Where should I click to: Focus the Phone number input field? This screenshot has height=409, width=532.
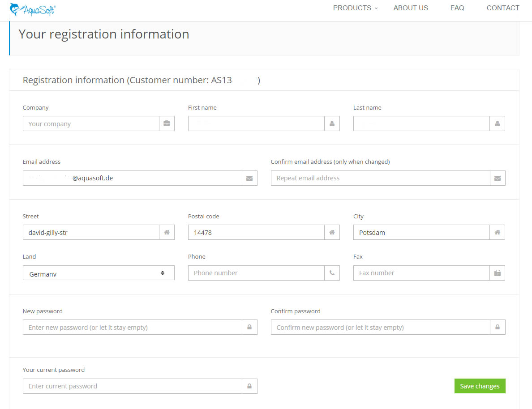coord(256,273)
